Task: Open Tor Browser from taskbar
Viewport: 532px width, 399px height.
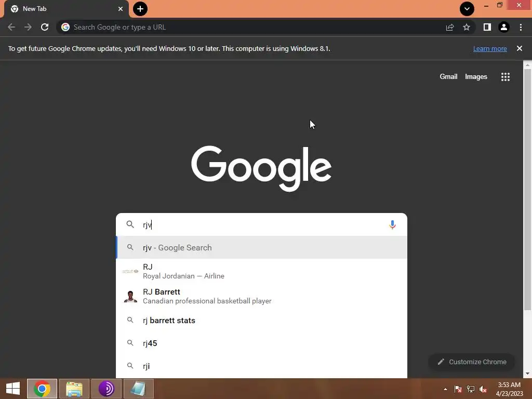Action: (x=107, y=389)
